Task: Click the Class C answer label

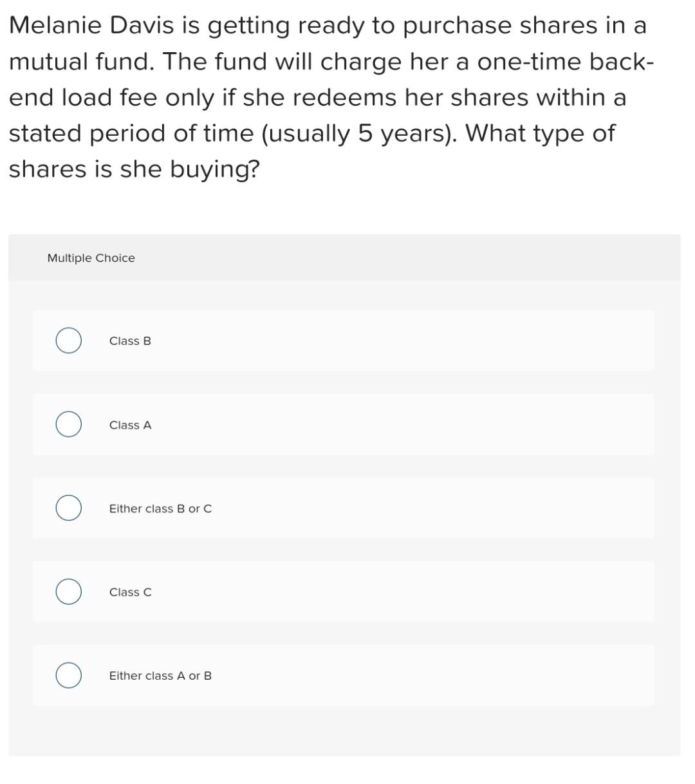Action: (x=129, y=592)
